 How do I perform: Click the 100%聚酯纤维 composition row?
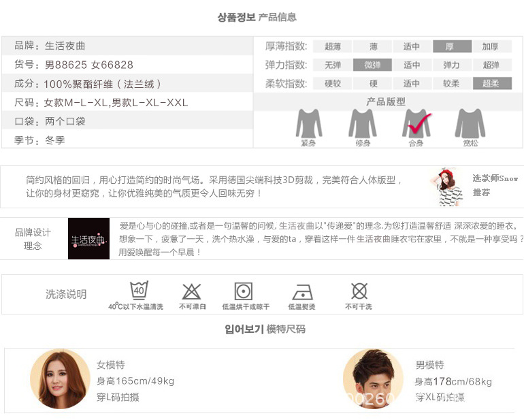coord(127,84)
